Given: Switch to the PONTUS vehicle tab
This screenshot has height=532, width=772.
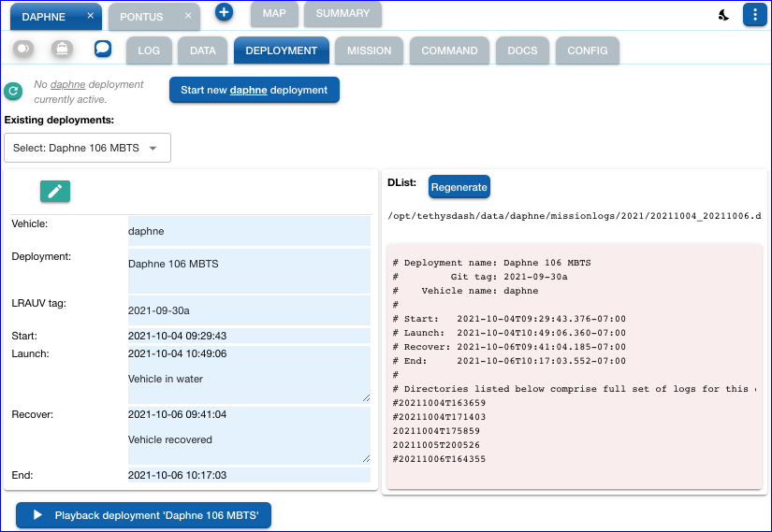Looking at the screenshot, I should click(x=142, y=16).
